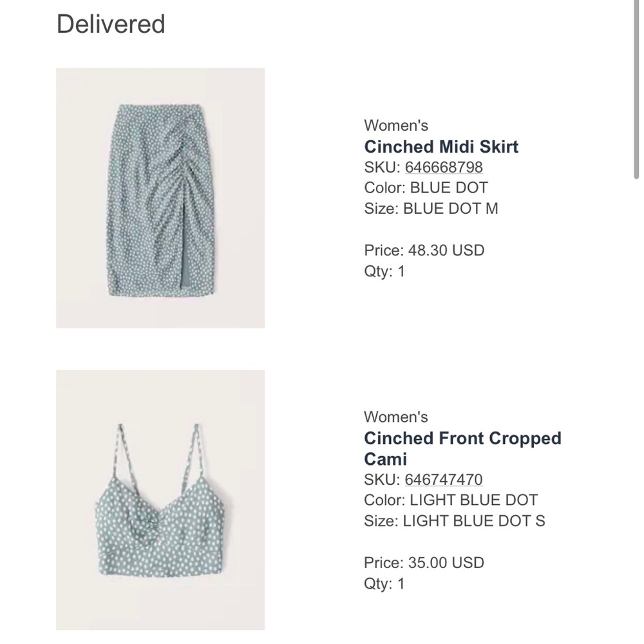
Task: Click Qty: 1 under the cropped cami
Action: [x=384, y=584]
